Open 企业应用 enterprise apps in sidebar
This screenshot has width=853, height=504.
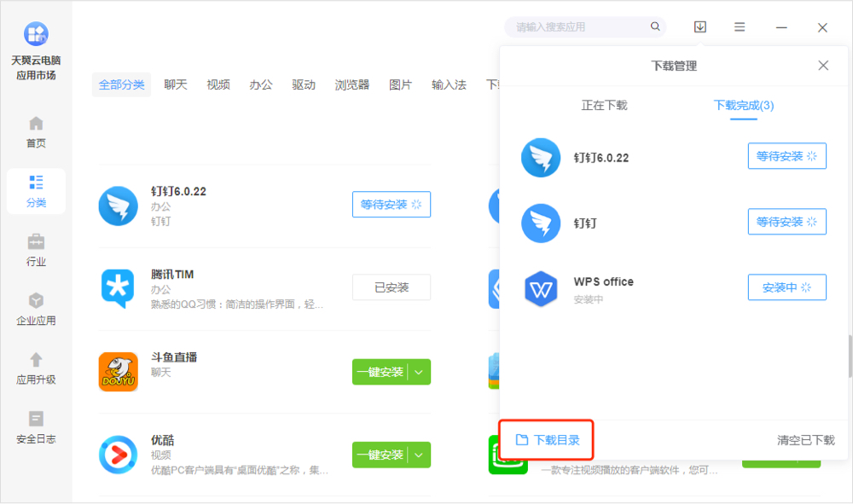(36, 310)
